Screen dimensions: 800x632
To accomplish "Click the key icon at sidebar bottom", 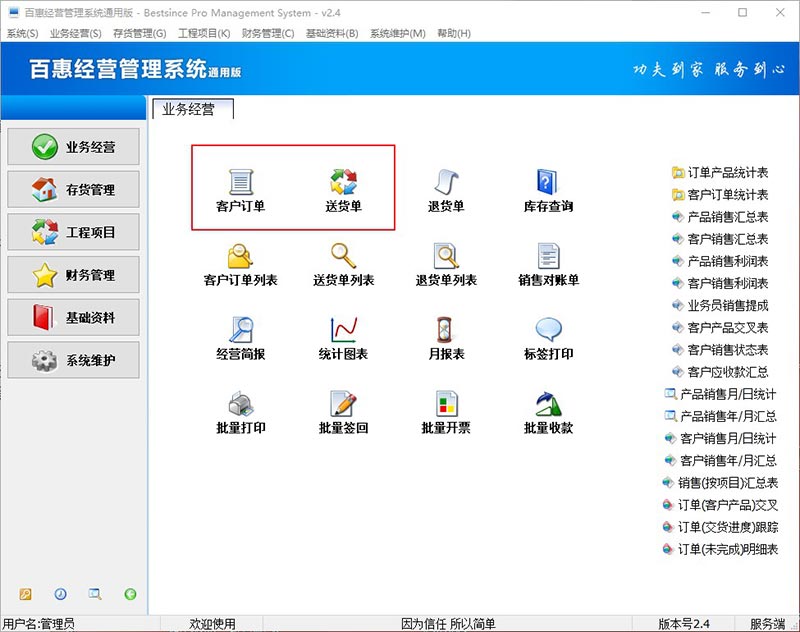I will pos(26,594).
